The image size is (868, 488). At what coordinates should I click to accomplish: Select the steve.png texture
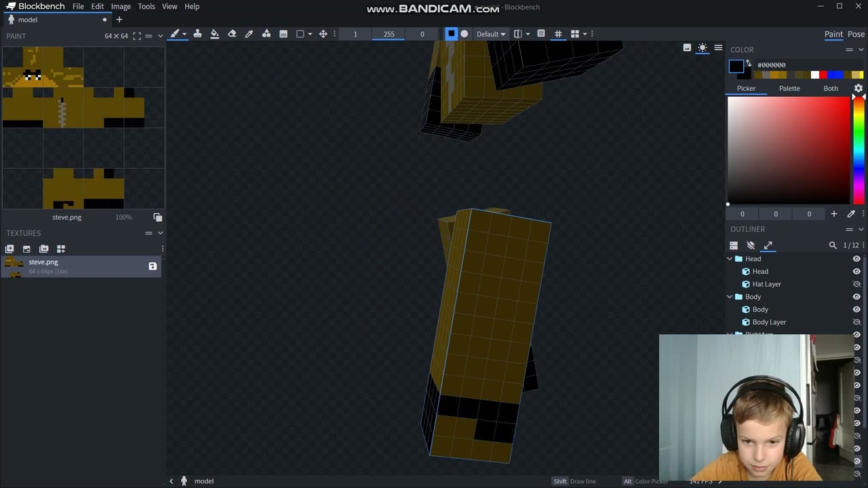coord(81,266)
